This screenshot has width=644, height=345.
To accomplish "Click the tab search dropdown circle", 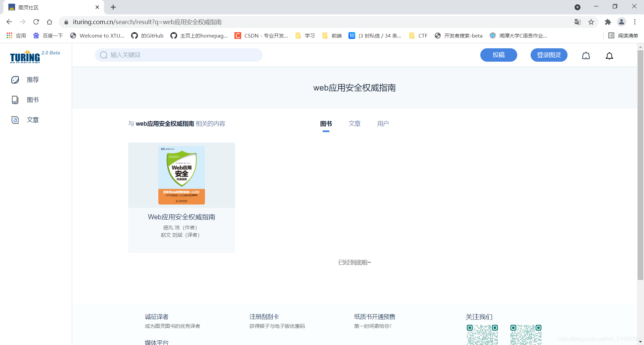I will point(577,7).
